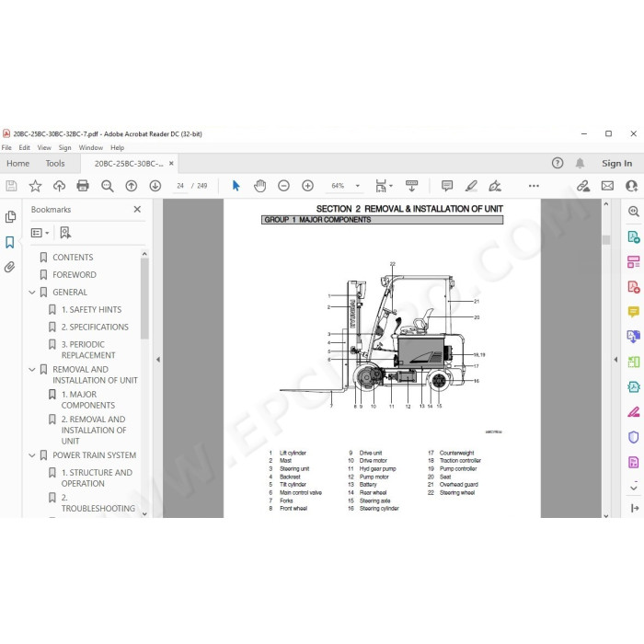
Task: Print the document
Action: (x=83, y=186)
